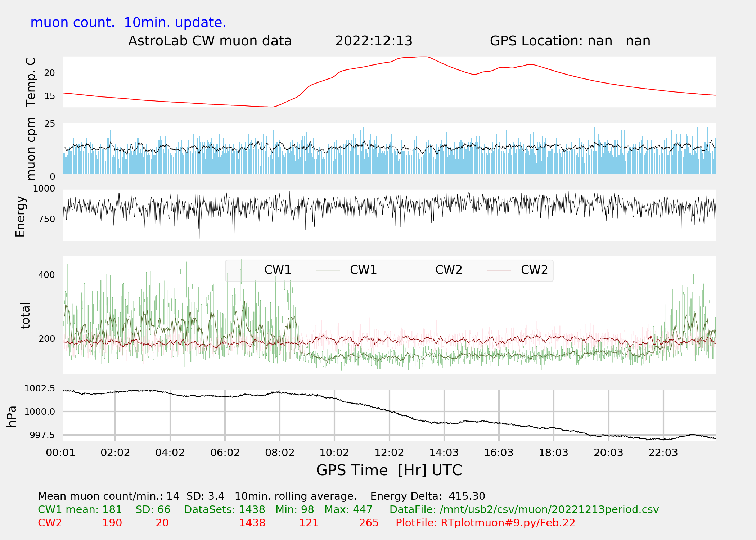Viewport: 756px width, 540px height.
Task: Click the 00:01 time tick label
Action: coord(60,453)
